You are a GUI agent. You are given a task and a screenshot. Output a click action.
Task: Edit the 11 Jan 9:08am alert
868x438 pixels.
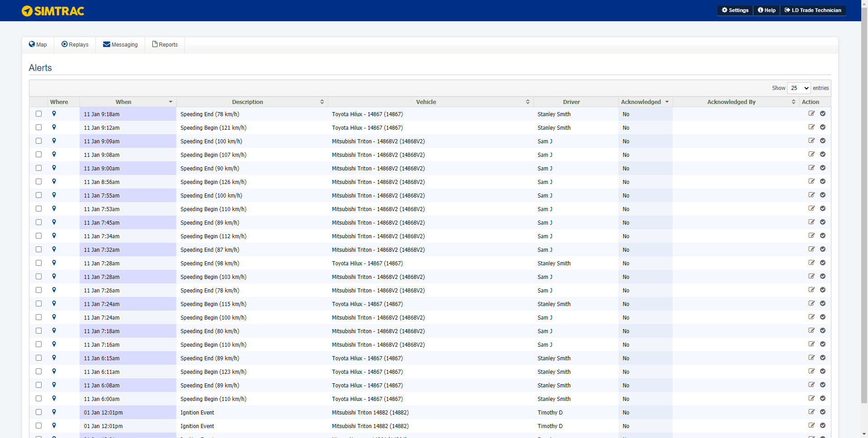tap(811, 154)
